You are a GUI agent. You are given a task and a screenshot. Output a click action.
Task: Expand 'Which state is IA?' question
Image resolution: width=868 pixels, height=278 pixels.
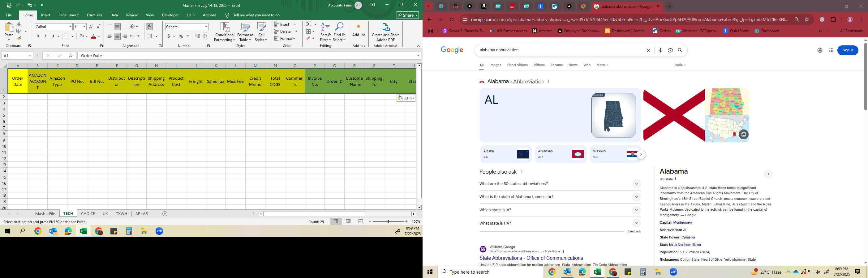pyautogui.click(x=560, y=210)
